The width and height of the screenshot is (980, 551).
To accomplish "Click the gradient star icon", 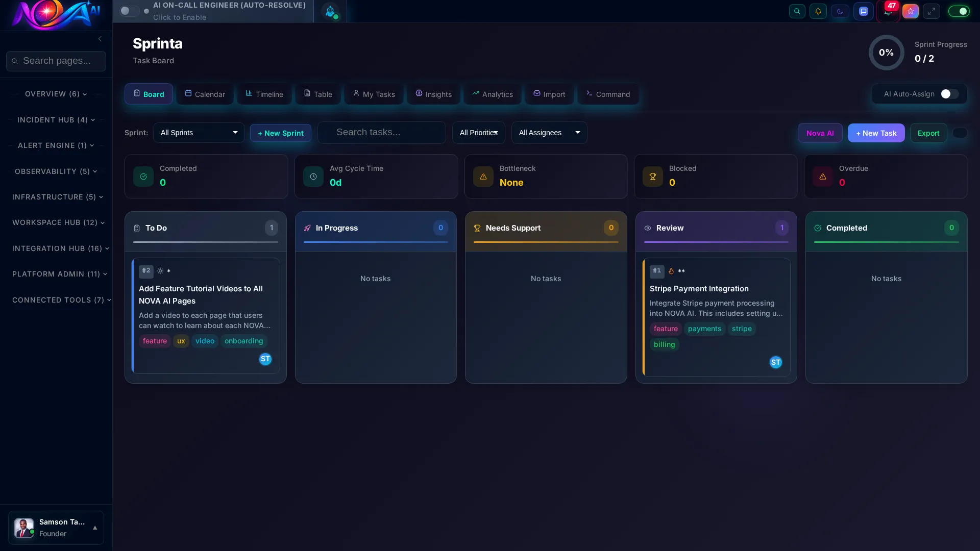I will tap(911, 11).
